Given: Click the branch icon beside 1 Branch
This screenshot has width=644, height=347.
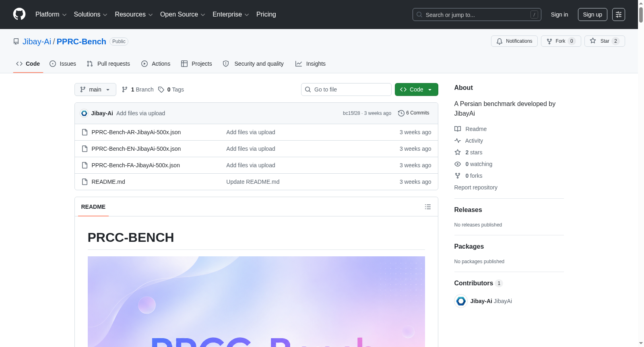Looking at the screenshot, I should point(125,89).
